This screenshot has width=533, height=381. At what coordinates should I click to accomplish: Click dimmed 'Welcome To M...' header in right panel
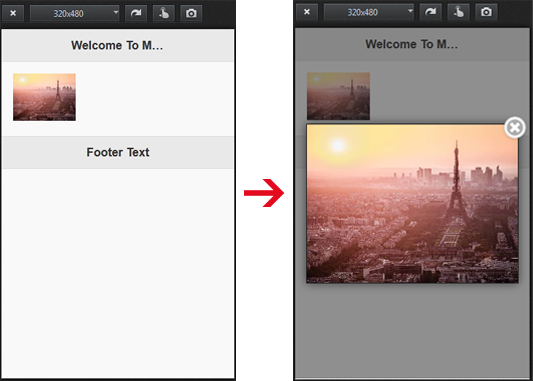coord(412,44)
